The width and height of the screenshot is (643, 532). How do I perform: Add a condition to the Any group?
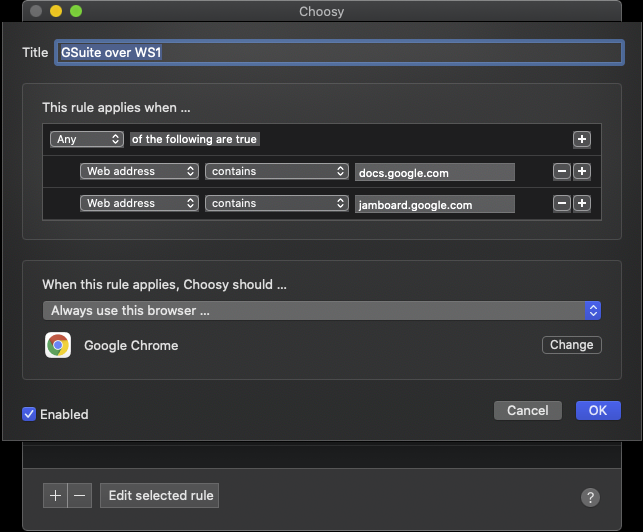coord(581,139)
